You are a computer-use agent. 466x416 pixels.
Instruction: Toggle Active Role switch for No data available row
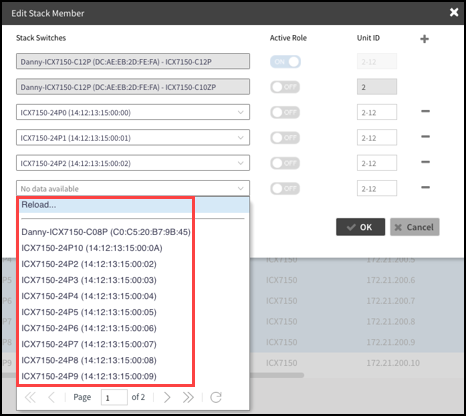pos(285,189)
